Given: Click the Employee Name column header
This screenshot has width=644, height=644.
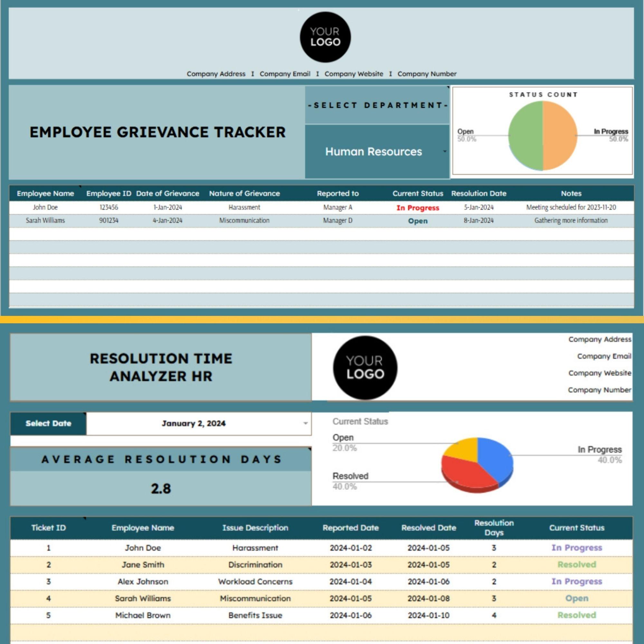Looking at the screenshot, I should (x=143, y=528).
